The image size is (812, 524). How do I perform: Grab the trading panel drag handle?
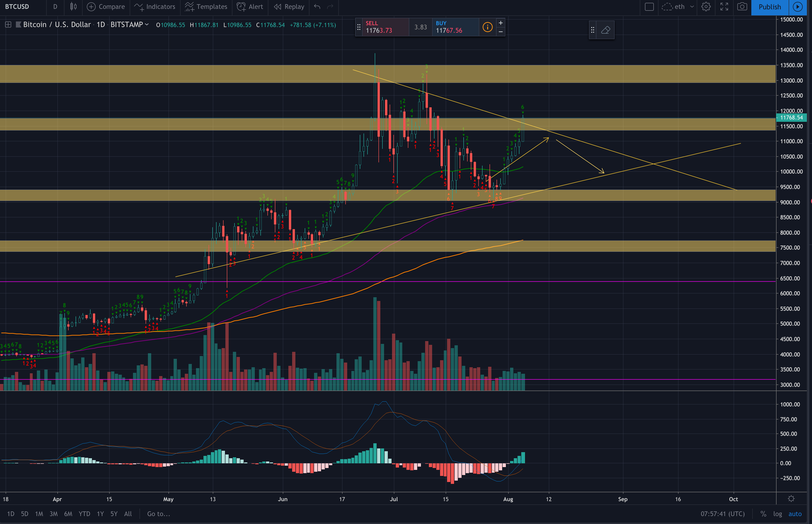click(x=359, y=27)
